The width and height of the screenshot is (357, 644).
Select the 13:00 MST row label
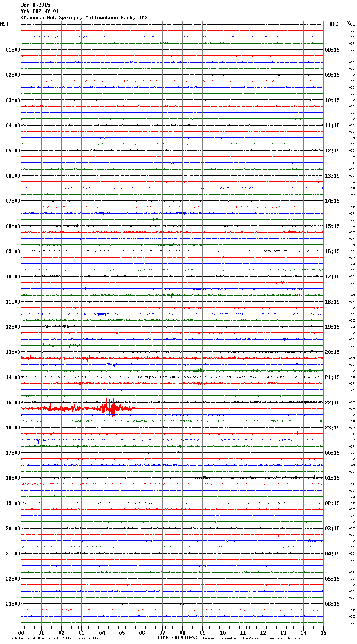coord(13,352)
